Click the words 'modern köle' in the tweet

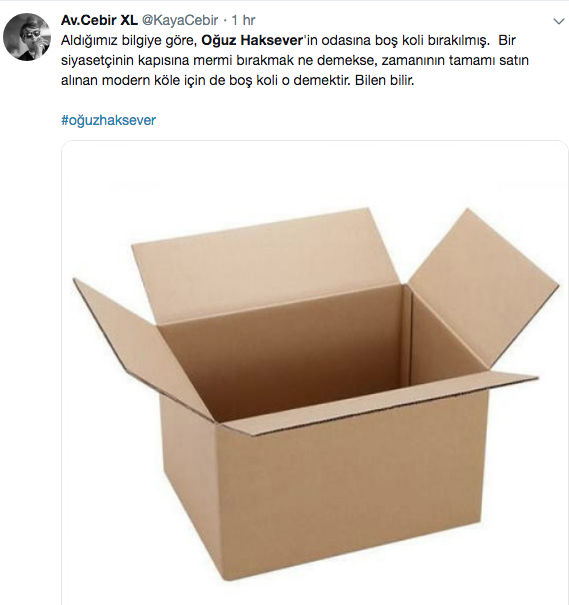pyautogui.click(x=141, y=80)
